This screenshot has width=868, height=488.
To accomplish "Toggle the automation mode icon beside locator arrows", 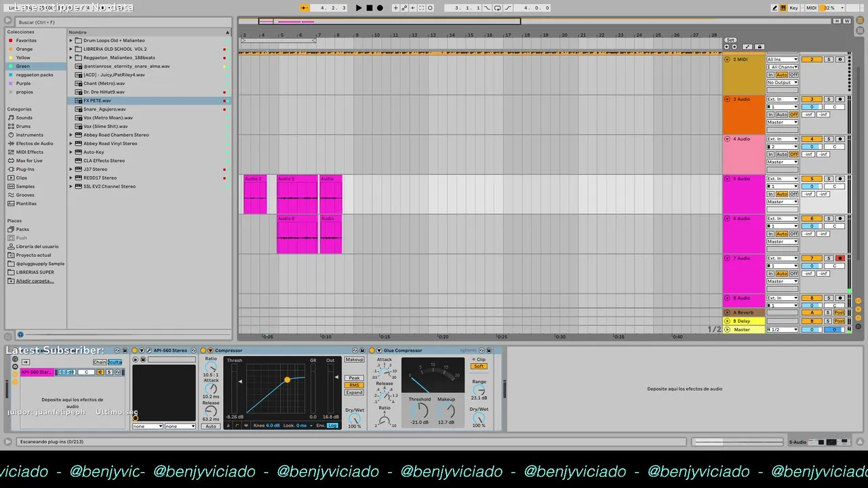I will click(747, 47).
